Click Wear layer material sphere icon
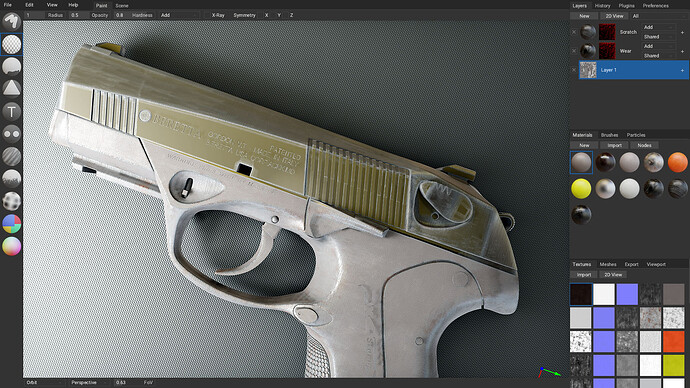 coord(588,51)
